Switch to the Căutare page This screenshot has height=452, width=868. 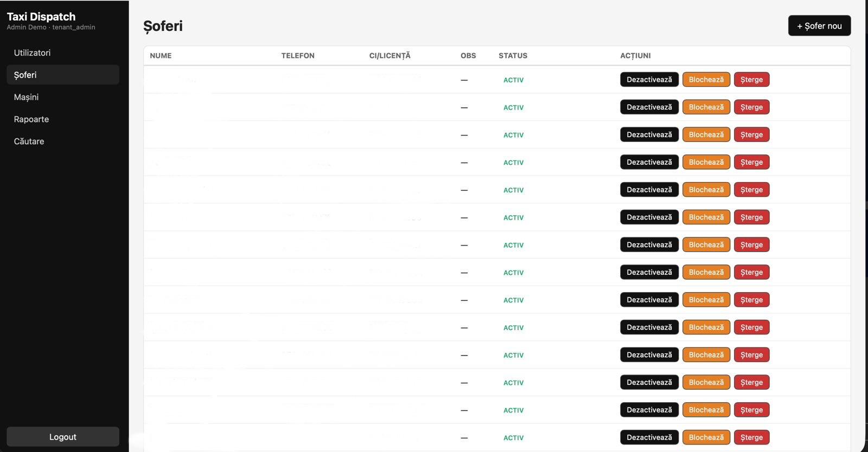click(29, 141)
